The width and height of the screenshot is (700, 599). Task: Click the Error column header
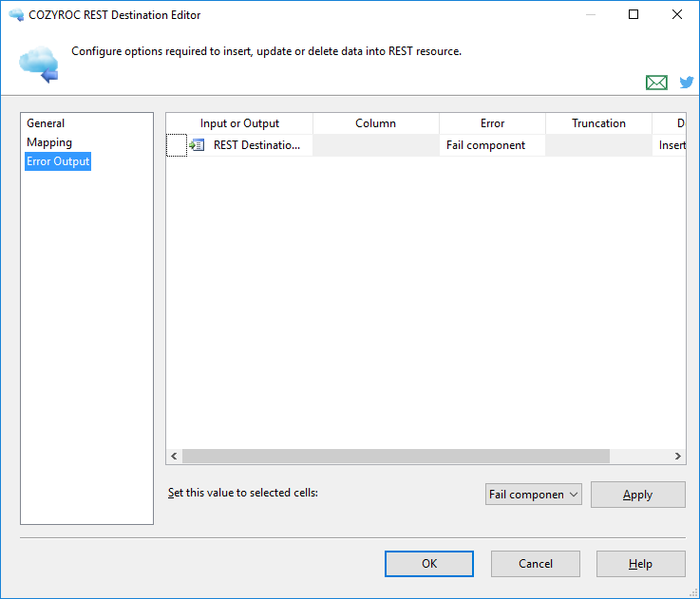(x=492, y=123)
